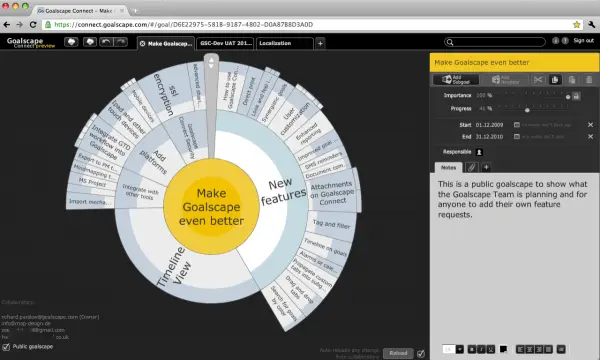
Task: Add a new notes tab with plus
Action: 486,167
